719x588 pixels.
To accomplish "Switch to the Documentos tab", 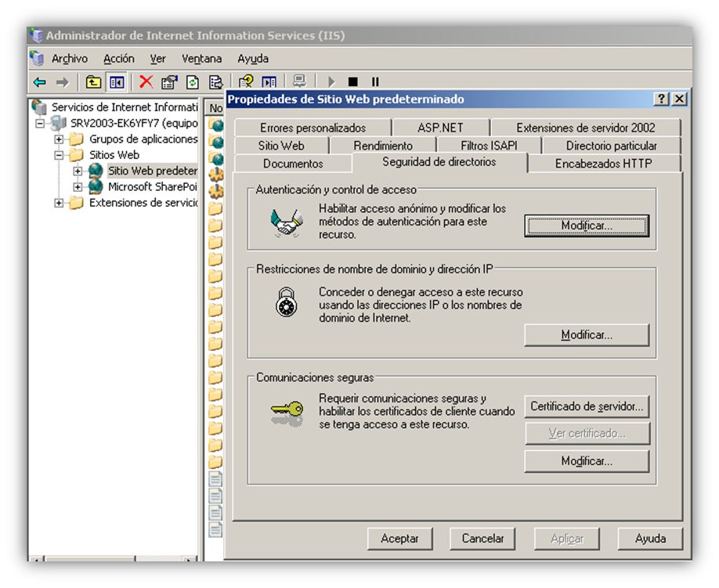I will [x=293, y=164].
